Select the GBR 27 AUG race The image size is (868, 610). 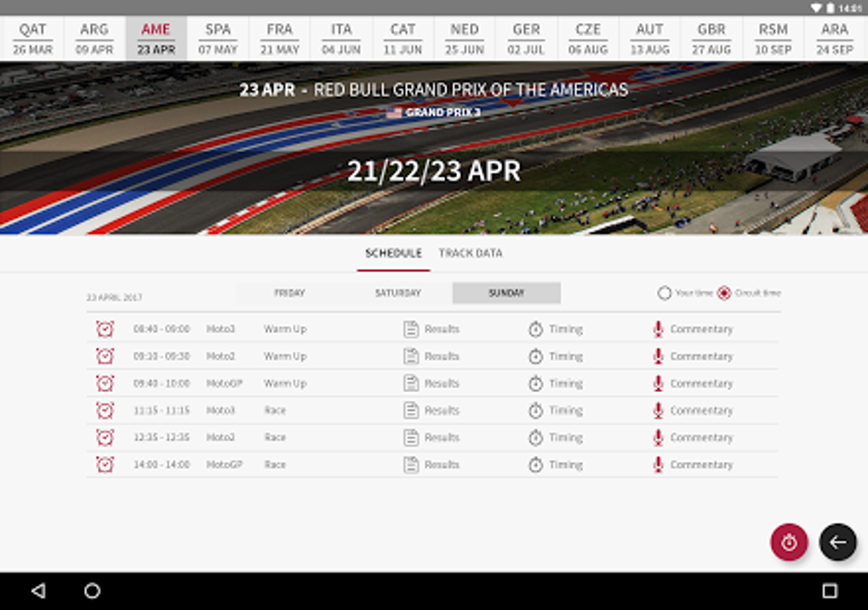pyautogui.click(x=711, y=38)
